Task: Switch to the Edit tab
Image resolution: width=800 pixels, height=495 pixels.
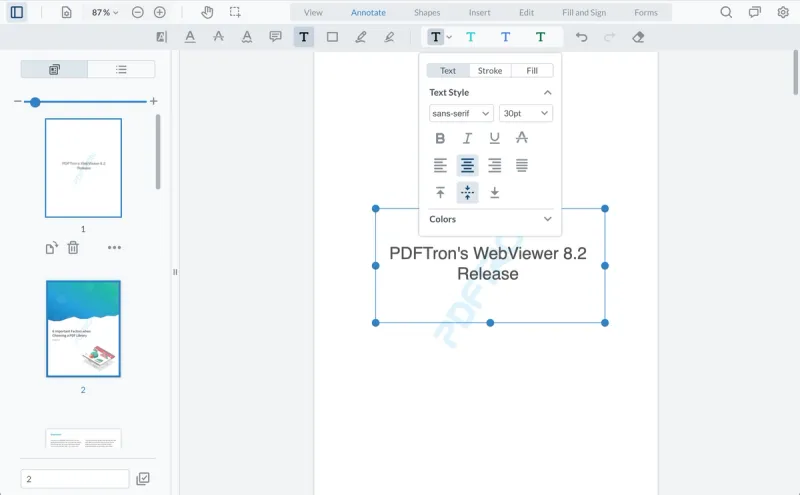Action: (x=526, y=12)
